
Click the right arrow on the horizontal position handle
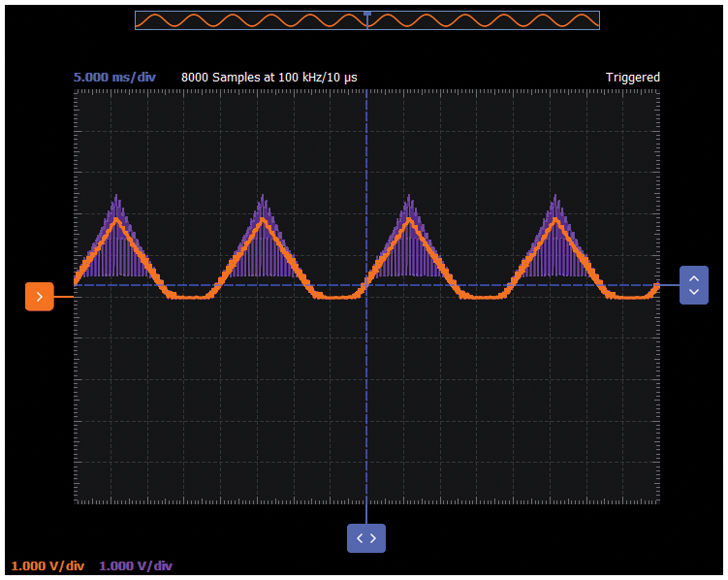pyautogui.click(x=373, y=537)
